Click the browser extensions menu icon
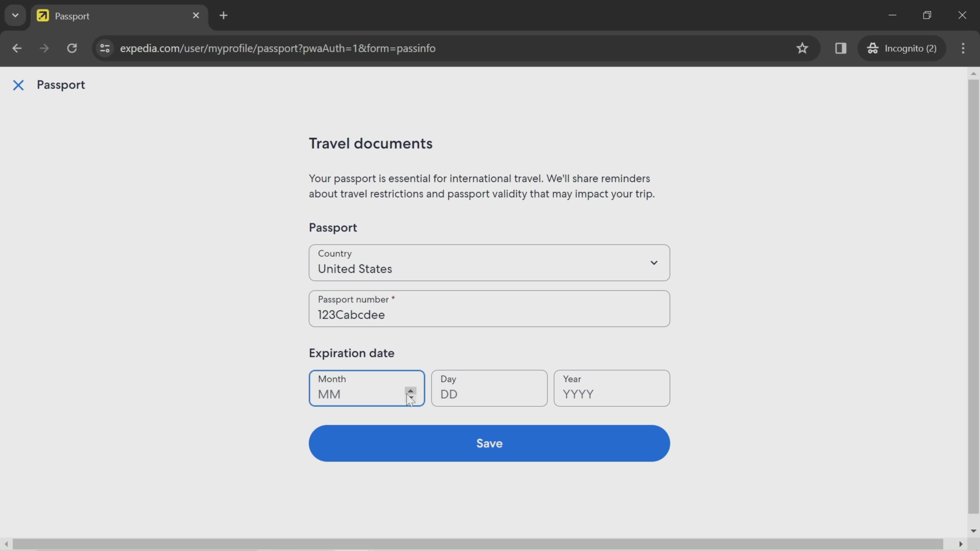 (x=841, y=48)
